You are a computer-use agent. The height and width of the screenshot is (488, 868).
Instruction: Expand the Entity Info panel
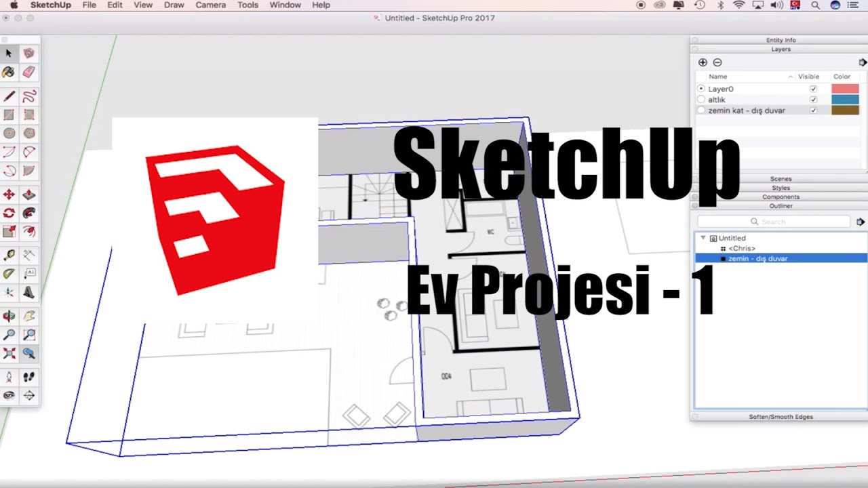[x=779, y=41]
